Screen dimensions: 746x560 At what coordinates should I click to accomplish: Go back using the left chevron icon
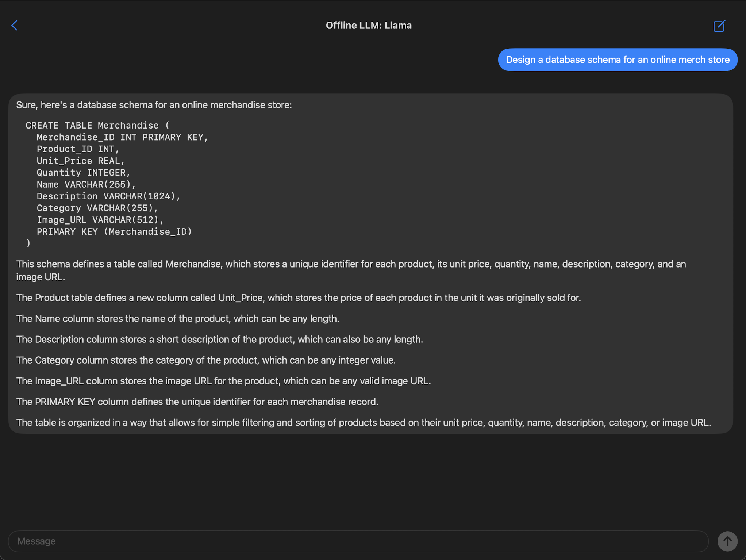click(15, 26)
